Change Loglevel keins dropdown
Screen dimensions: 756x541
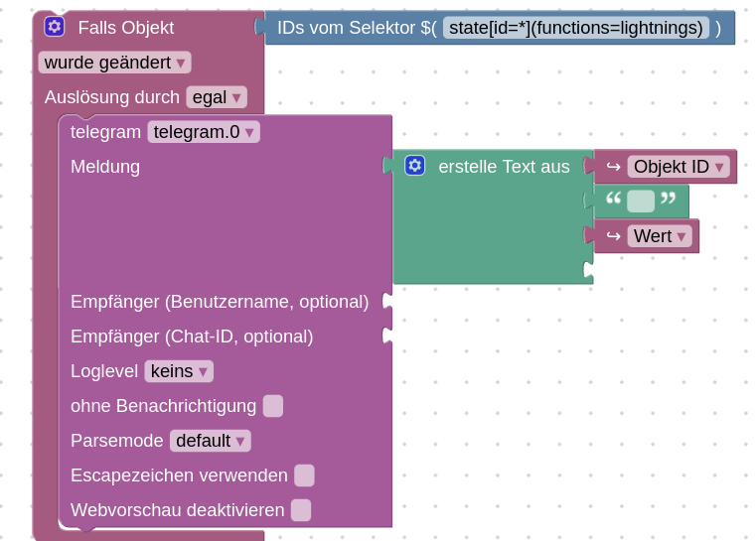tap(179, 371)
